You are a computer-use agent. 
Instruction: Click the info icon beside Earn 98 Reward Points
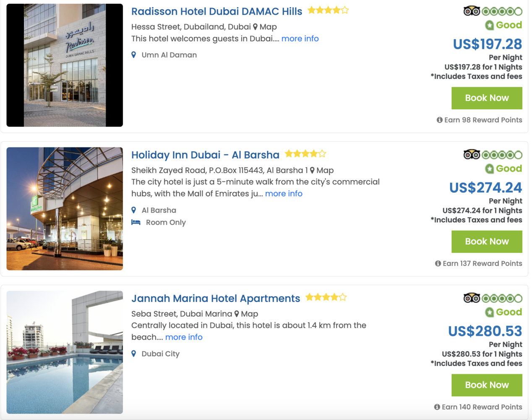439,120
